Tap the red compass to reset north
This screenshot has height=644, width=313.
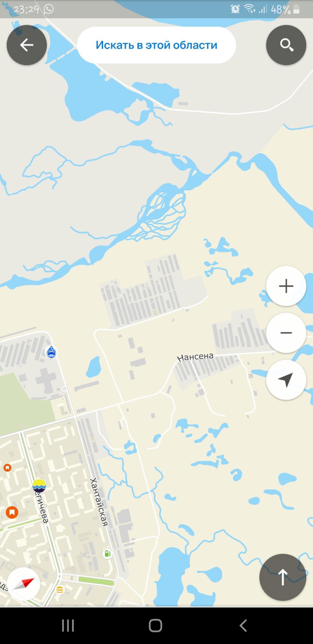click(x=23, y=584)
